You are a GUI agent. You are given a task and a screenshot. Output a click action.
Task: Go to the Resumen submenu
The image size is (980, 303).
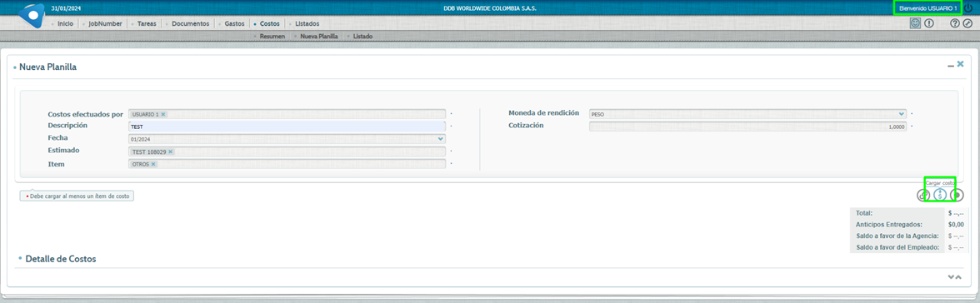tap(272, 37)
